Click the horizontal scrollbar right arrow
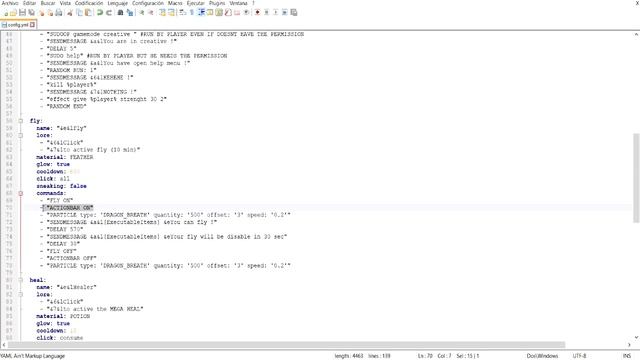This screenshot has width=640, height=360. pyautogui.click(x=629, y=345)
